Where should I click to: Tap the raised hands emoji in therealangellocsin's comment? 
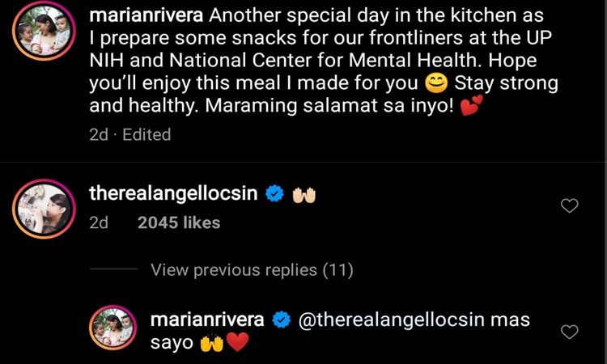pyautogui.click(x=303, y=194)
